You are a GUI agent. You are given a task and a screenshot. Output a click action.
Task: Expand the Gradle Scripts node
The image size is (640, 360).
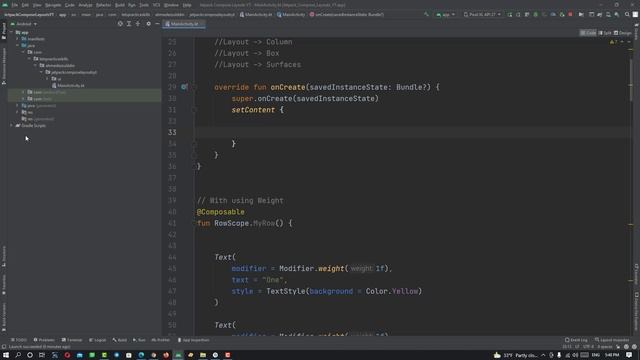click(12, 125)
